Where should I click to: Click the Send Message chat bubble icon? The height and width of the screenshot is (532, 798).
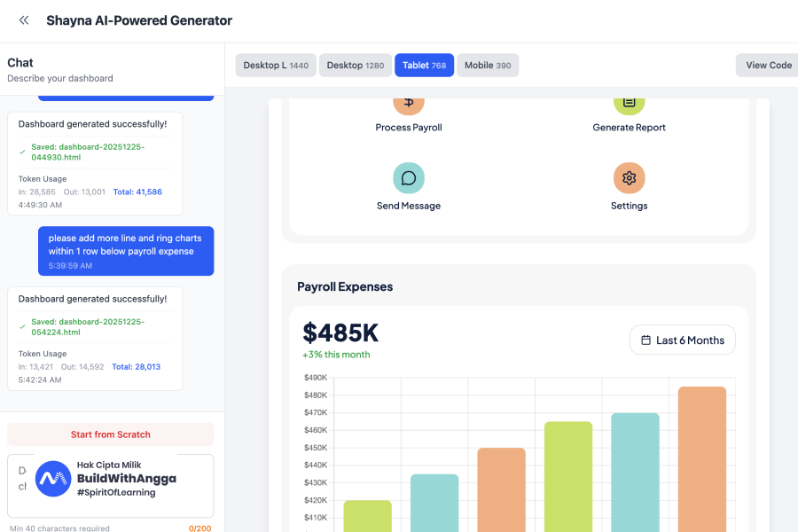[x=409, y=178]
